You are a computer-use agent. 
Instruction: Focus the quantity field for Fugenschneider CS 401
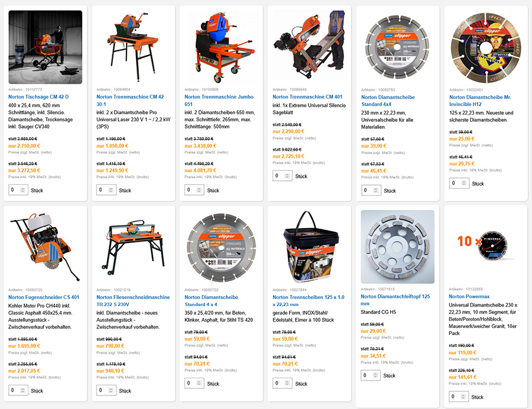pyautogui.click(x=18, y=390)
